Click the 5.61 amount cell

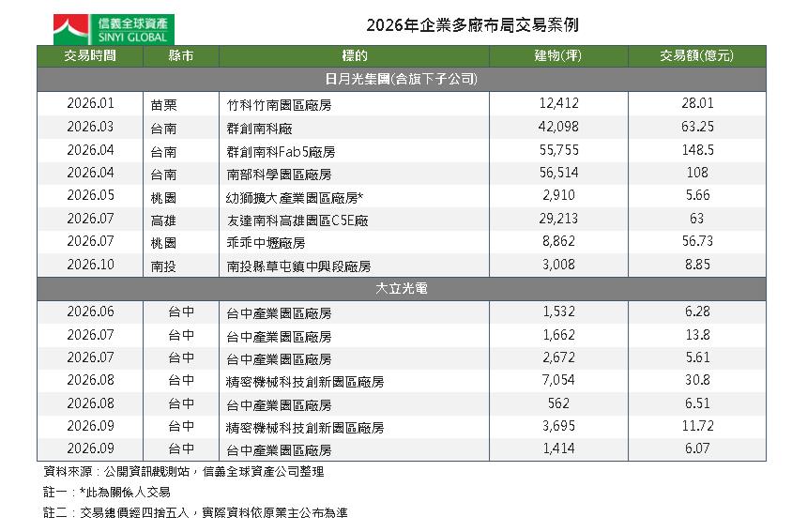point(697,357)
